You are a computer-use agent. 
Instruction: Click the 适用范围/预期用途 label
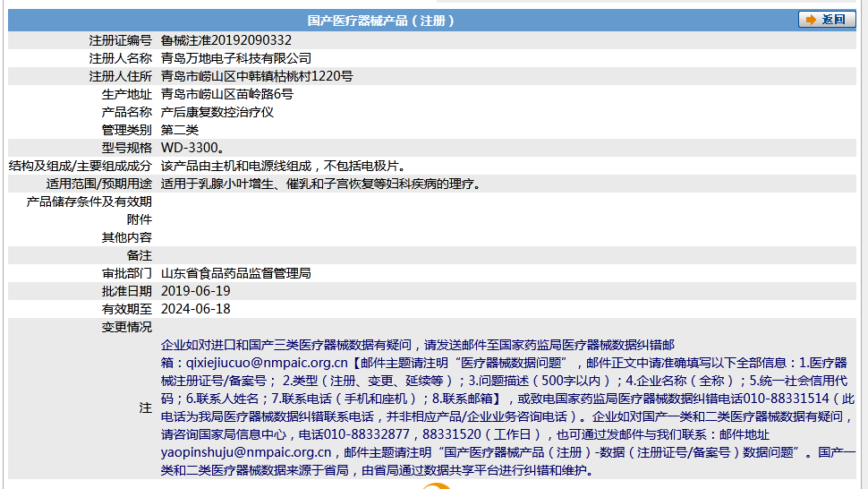pos(98,184)
